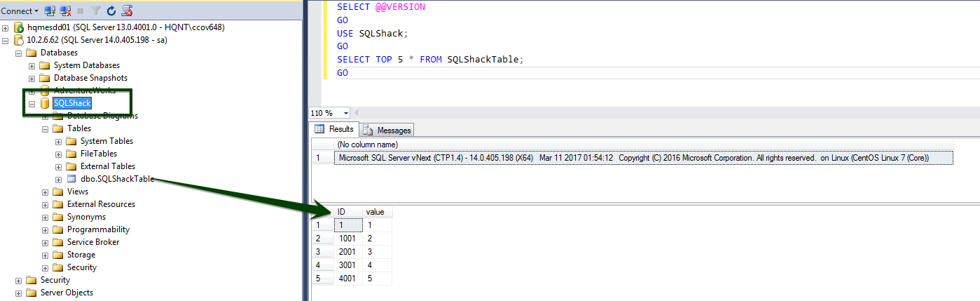Click the Refresh icon in Object Explorer
Screen dimensions: 980x301
tap(111, 11)
